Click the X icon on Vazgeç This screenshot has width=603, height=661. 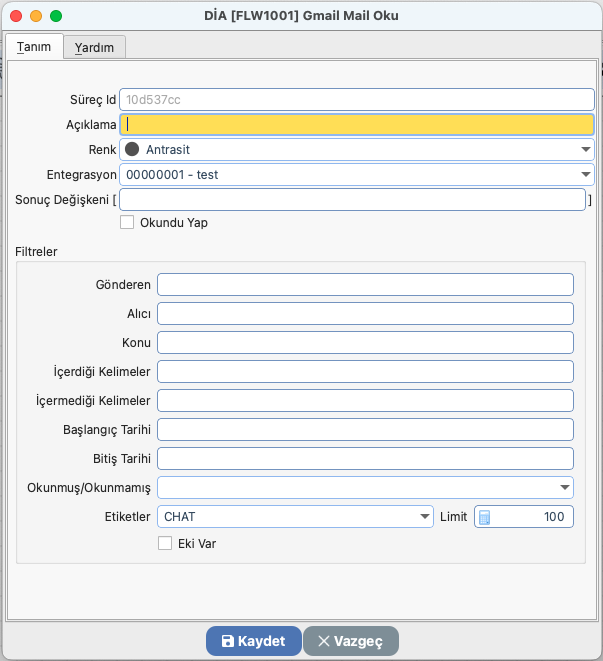322,642
